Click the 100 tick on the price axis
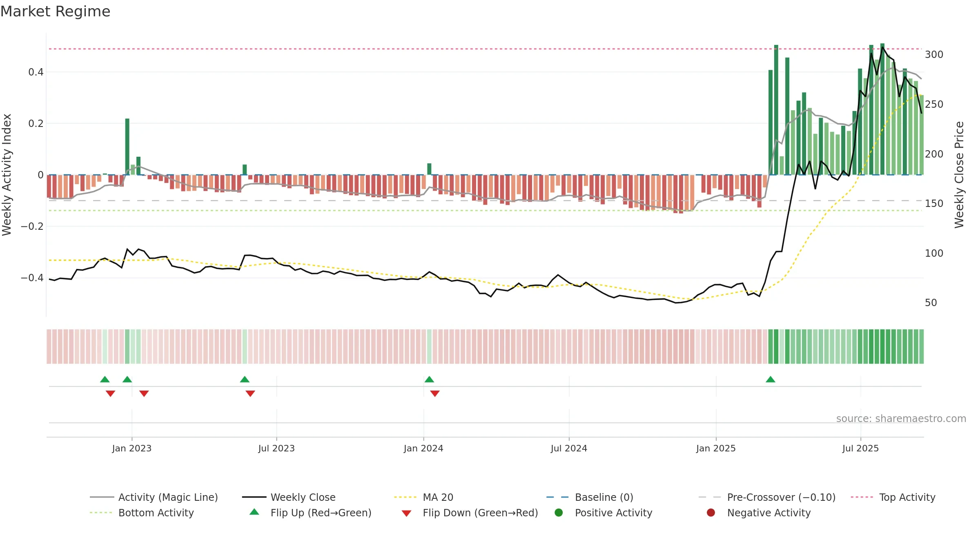This screenshot has width=980, height=551. point(934,253)
